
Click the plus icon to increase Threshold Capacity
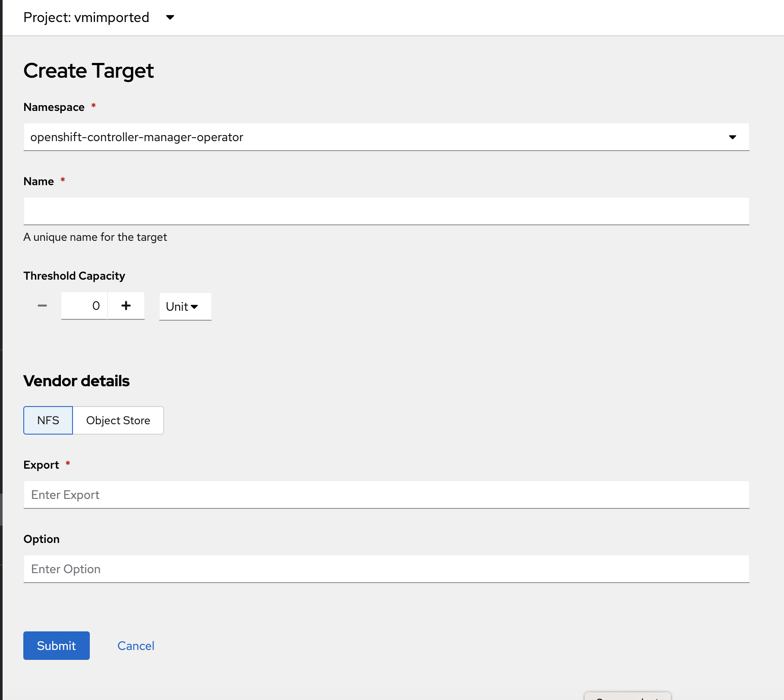(126, 306)
